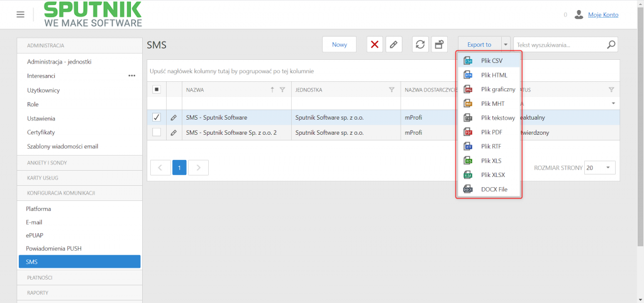644x303 pixels.
Task: Go to page 1 in pagination
Action: pyautogui.click(x=179, y=168)
